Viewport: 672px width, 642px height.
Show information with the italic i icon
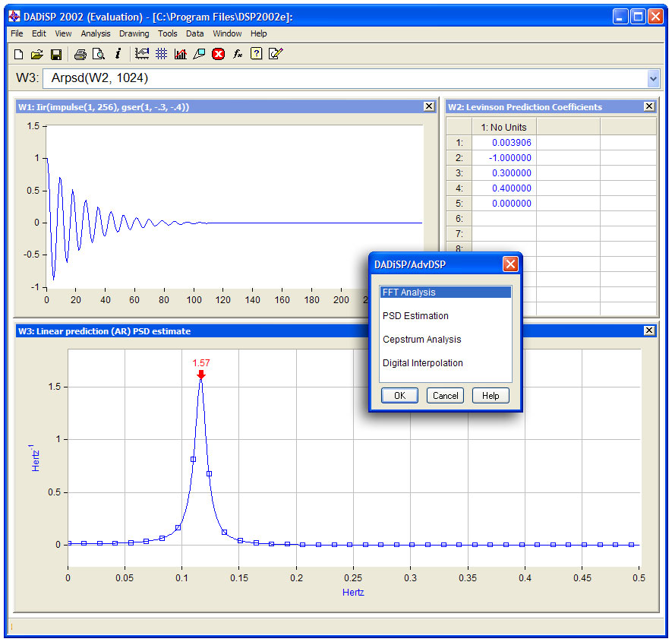pos(118,54)
